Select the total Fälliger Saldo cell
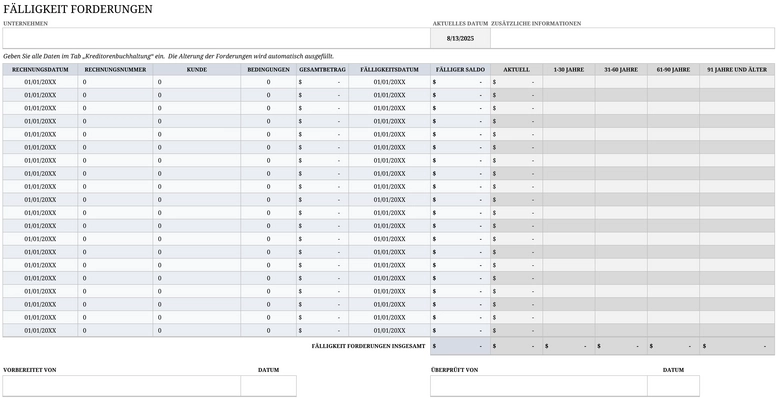Screen dimensions: 777x399 [x=460, y=346]
